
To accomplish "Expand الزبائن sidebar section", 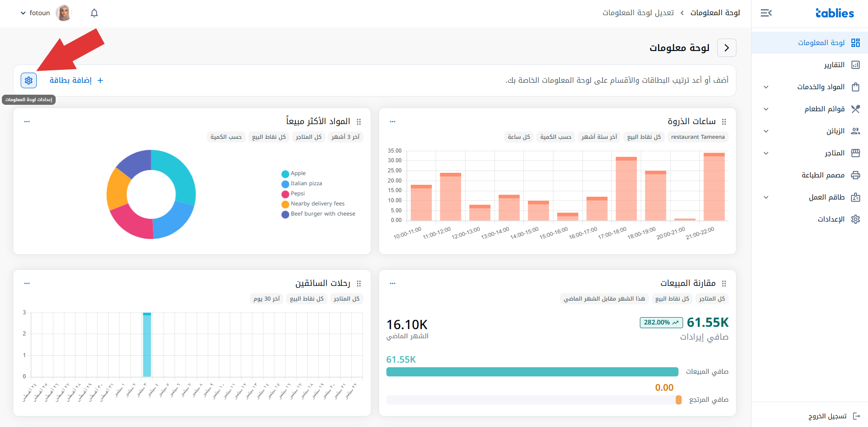I will (766, 131).
